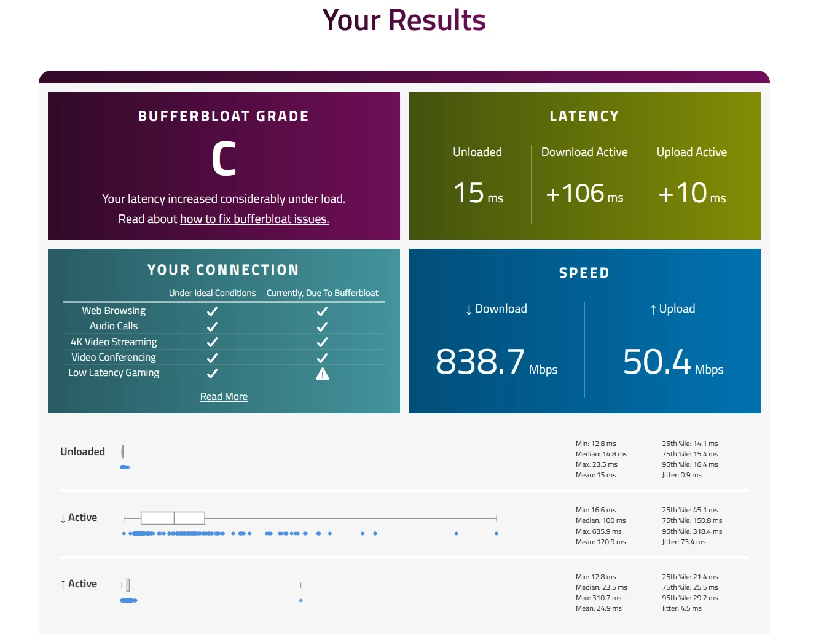Click '75th %ile: 150.8 ms' in download stats
Image resolution: width=840 pixels, height=634 pixels.
[693, 520]
